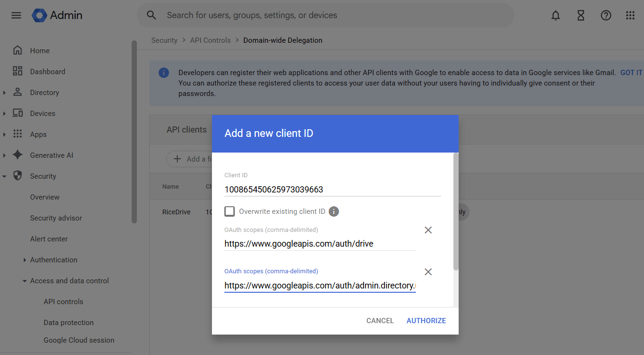This screenshot has height=355, width=644.
Task: Click the admin.directory OAuth scope field
Action: point(320,286)
